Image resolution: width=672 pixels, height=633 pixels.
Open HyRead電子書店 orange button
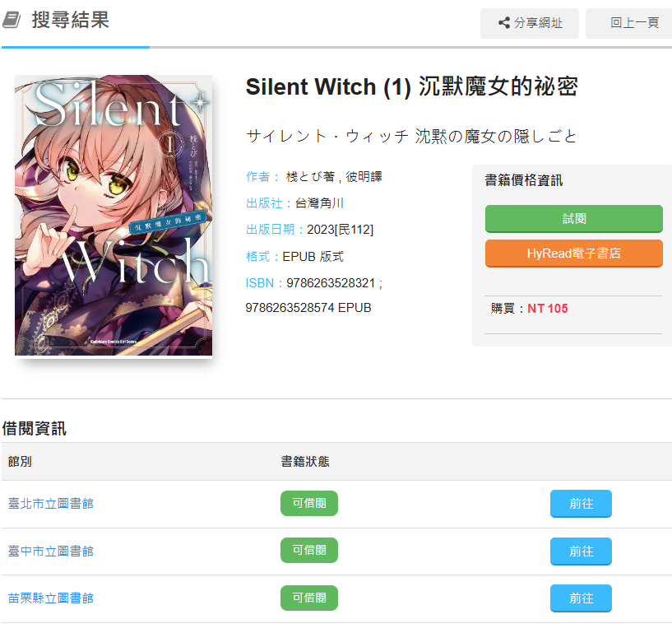574,253
